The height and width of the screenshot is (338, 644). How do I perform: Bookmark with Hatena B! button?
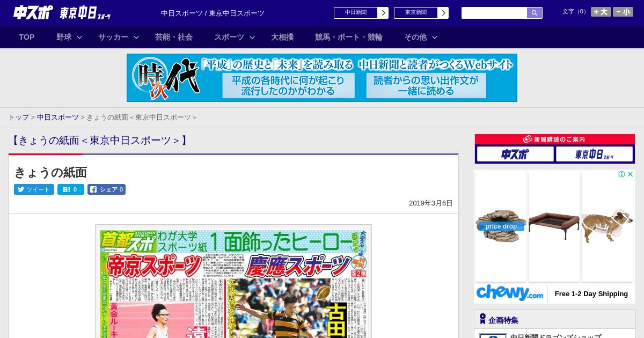point(71,189)
